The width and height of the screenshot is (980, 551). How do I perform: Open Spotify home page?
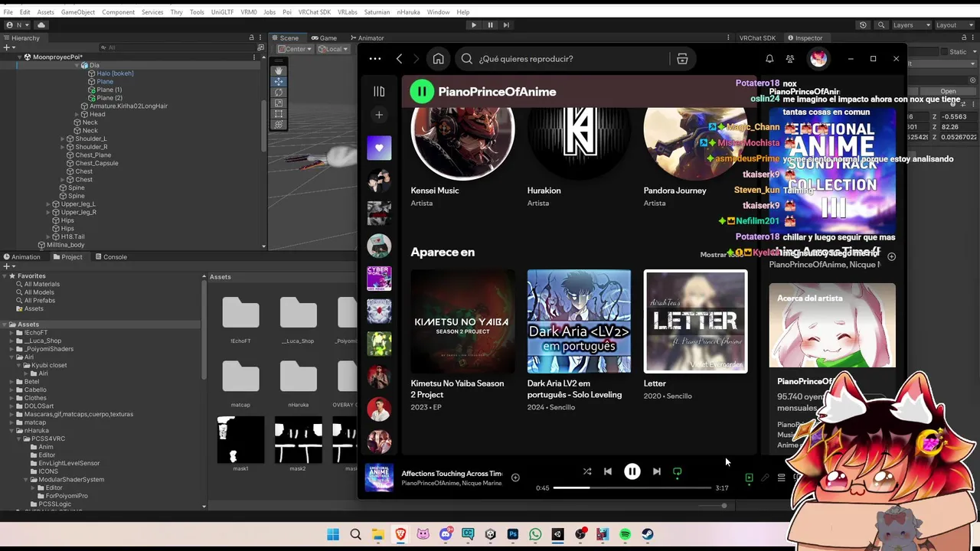(438, 59)
